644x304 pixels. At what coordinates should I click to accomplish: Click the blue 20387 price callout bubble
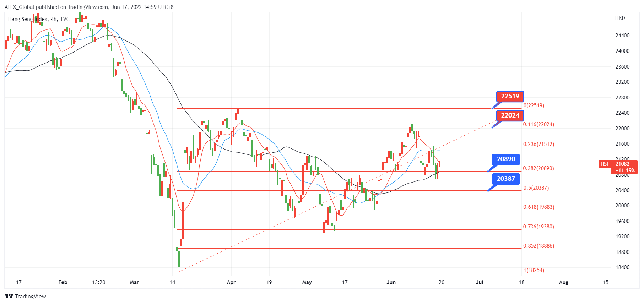(x=506, y=179)
